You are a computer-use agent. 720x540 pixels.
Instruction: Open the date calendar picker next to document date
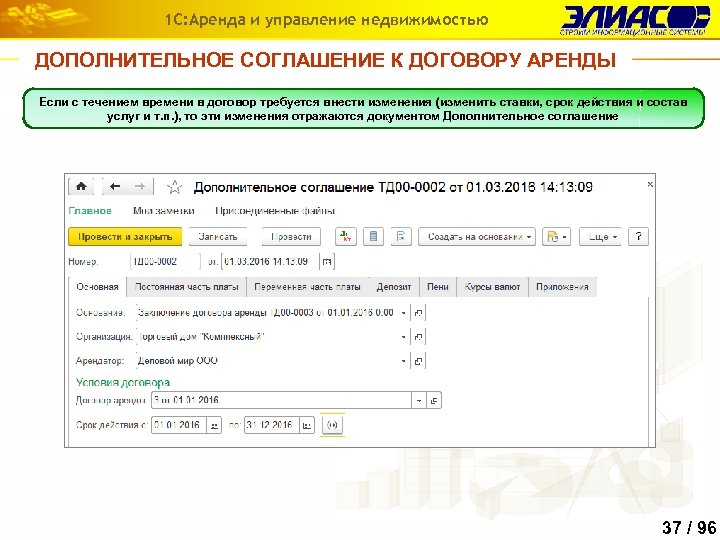click(326, 262)
